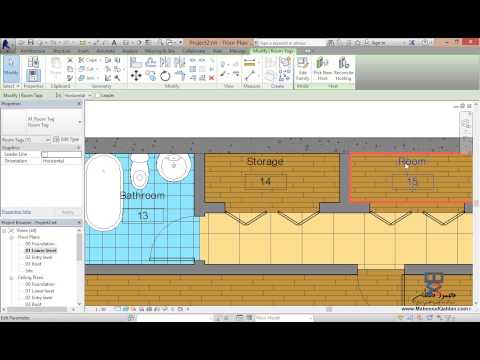Viewport: 480px width, 360px height.
Task: Click Edit Family
Action: (303, 68)
